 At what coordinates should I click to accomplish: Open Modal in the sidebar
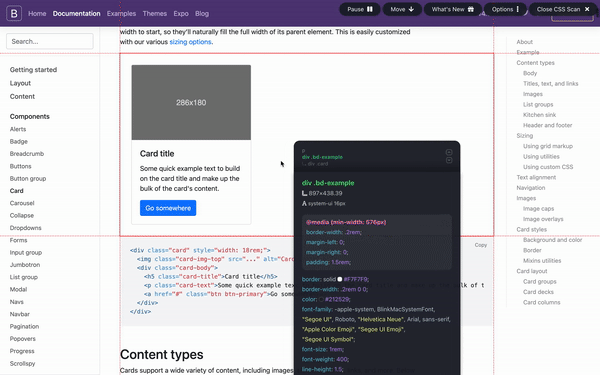click(x=18, y=289)
